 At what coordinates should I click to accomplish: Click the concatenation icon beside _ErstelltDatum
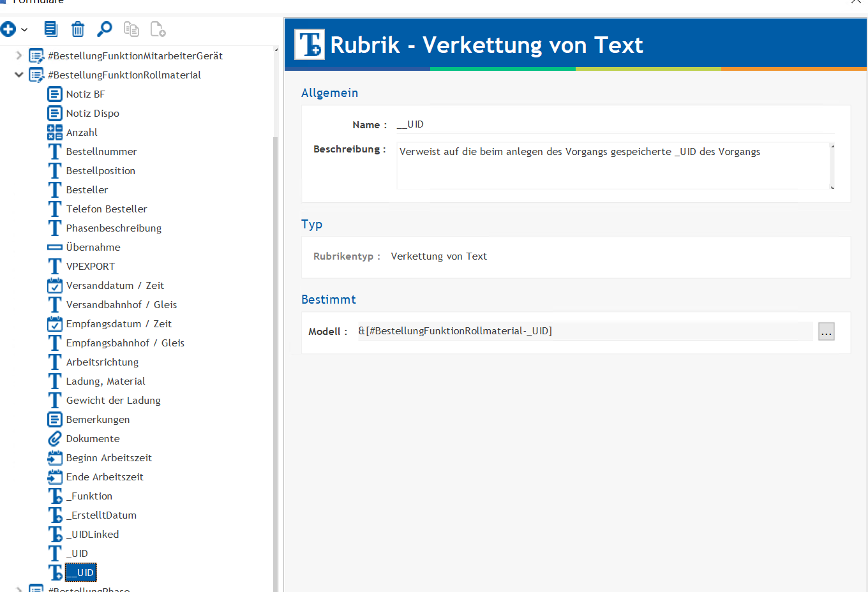point(55,515)
